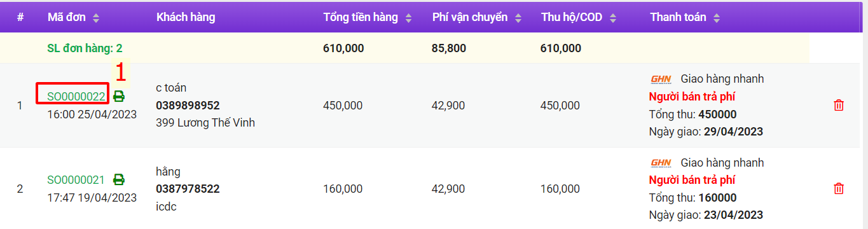Image resolution: width=868 pixels, height=229 pixels.
Task: Sort by Mã đơn column arrows
Action: click(x=96, y=18)
